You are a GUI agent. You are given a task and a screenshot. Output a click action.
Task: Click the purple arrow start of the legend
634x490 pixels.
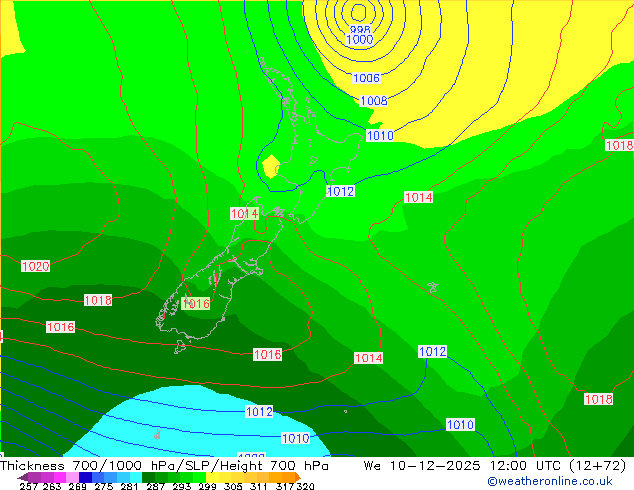(23, 477)
